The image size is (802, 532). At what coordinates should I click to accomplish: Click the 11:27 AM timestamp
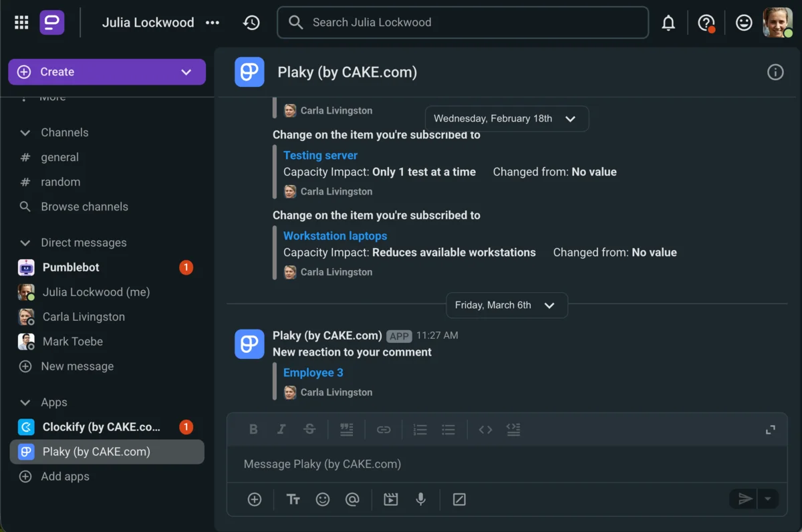(x=437, y=336)
